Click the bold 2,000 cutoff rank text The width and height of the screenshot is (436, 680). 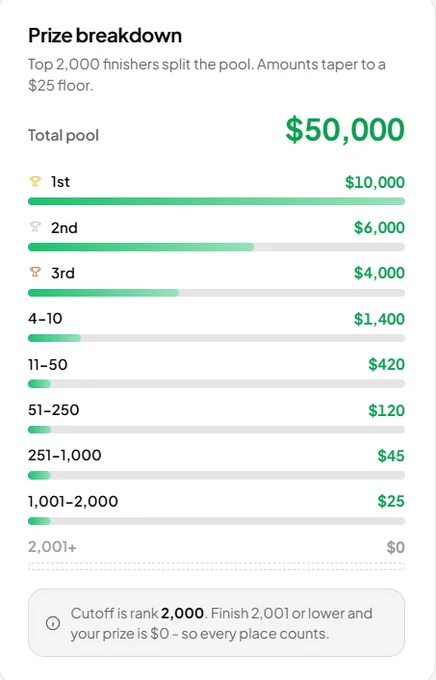pos(182,613)
